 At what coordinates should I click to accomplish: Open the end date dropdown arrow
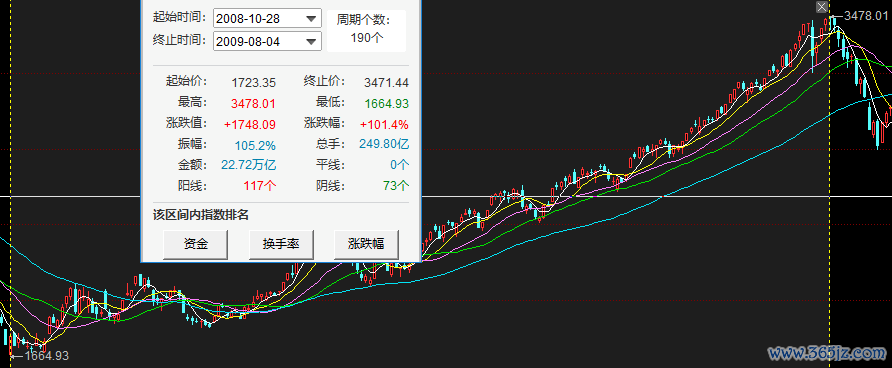pyautogui.click(x=311, y=41)
